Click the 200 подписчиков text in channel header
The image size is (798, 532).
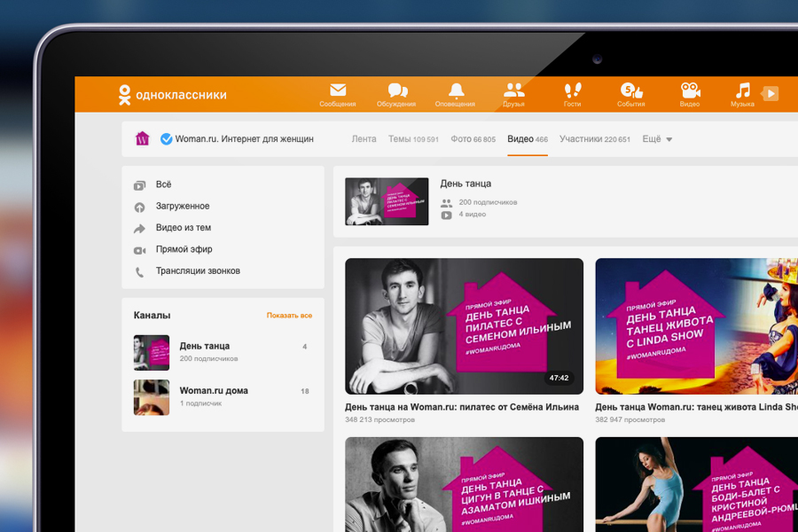(488, 203)
